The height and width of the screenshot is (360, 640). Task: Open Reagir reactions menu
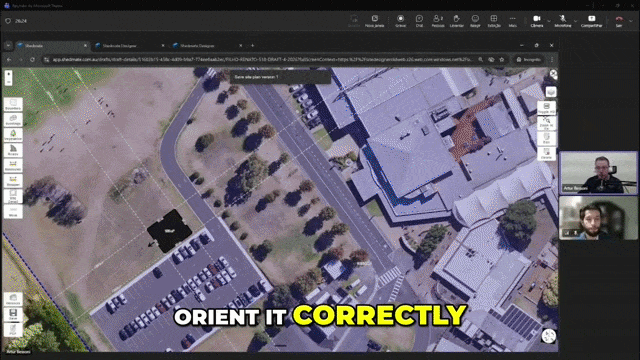475,21
